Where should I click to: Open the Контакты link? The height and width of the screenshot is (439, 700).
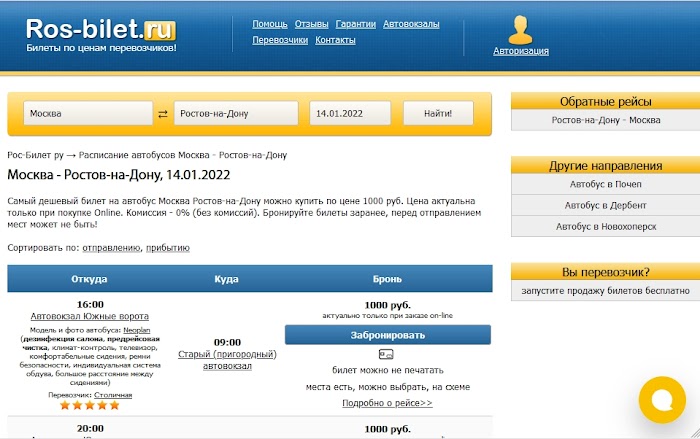click(335, 40)
